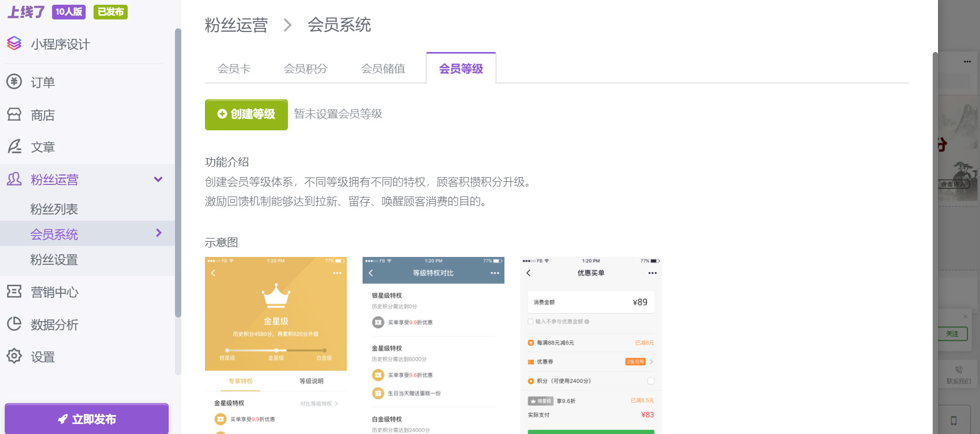980x434 pixels.
Task: Click the 营销中心 coupon icon
Action: (x=14, y=292)
